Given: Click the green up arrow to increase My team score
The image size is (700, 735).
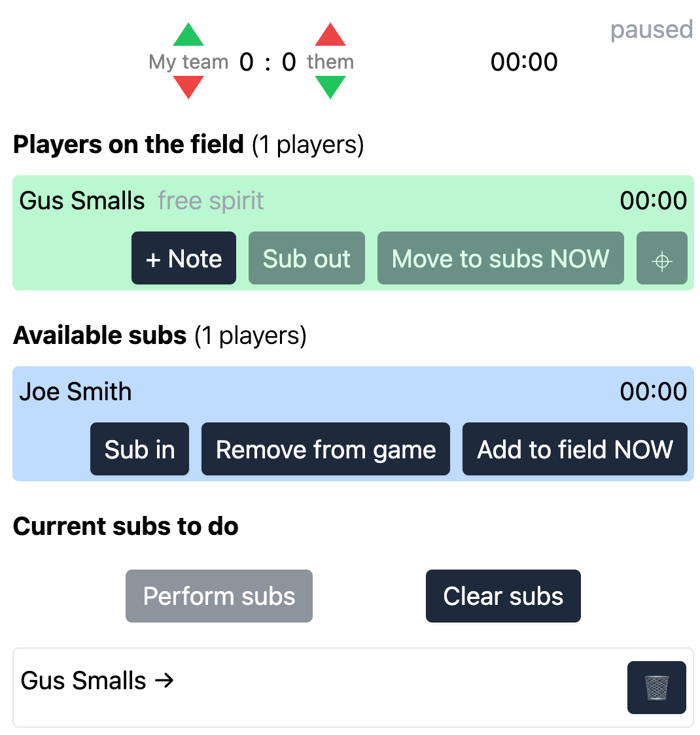Looking at the screenshot, I should point(188,36).
